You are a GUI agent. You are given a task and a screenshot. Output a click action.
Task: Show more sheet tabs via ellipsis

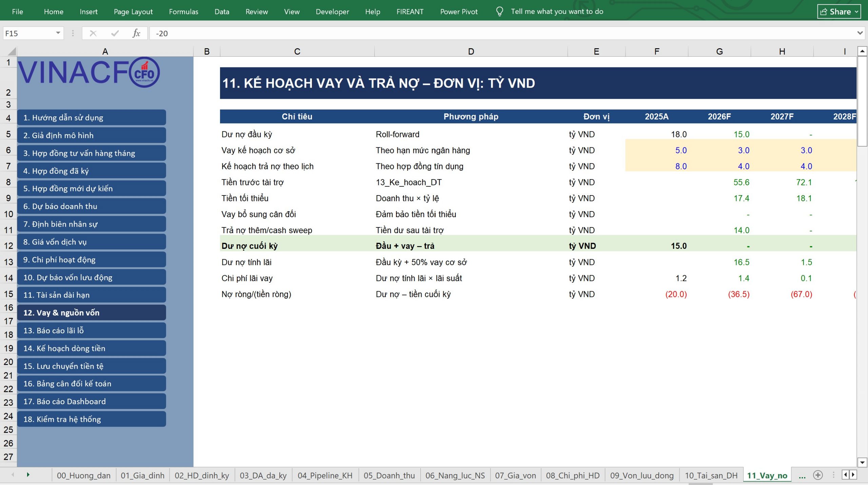[x=802, y=476]
